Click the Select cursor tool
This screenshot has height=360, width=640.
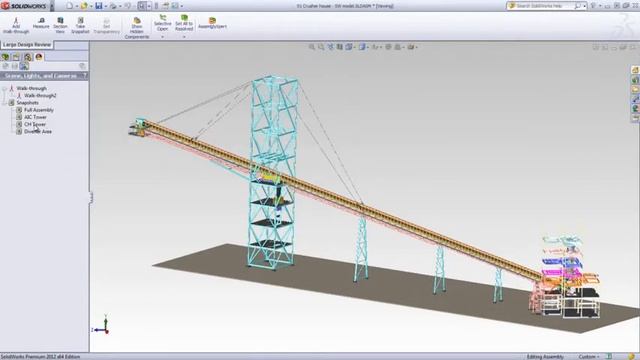[142, 6]
